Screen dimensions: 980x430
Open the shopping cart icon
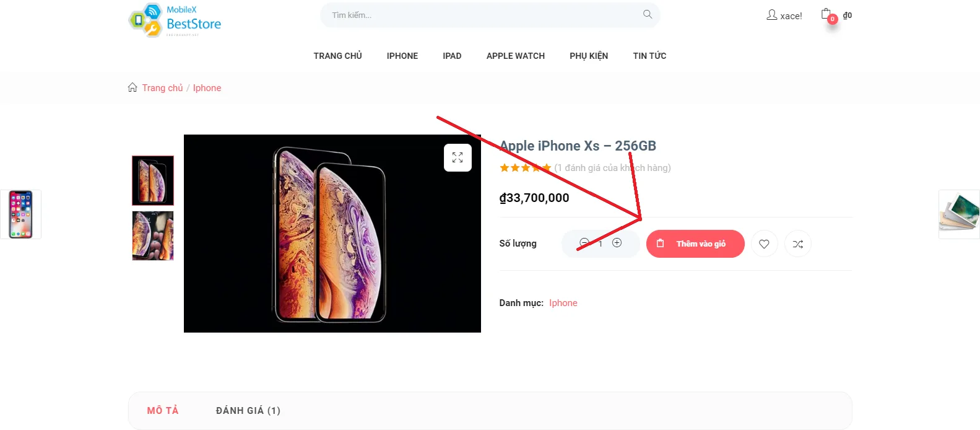point(826,14)
